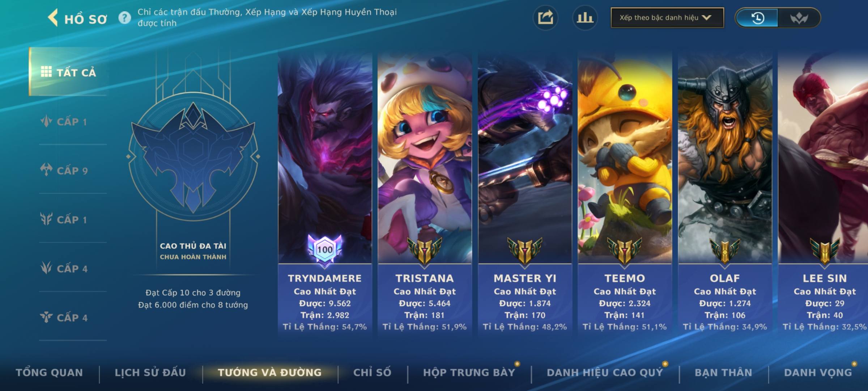Go back using the Hồ Sơ arrow
868x391 pixels.
pos(53,18)
